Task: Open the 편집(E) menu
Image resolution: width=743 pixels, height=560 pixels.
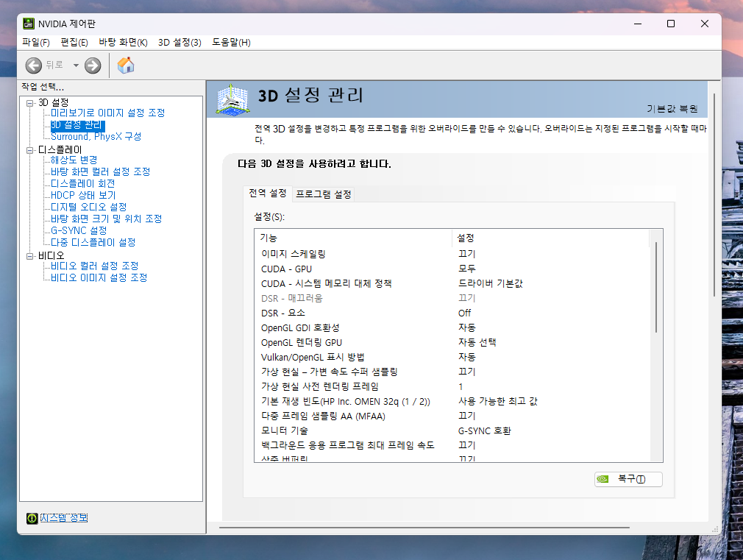Action: pyautogui.click(x=74, y=42)
